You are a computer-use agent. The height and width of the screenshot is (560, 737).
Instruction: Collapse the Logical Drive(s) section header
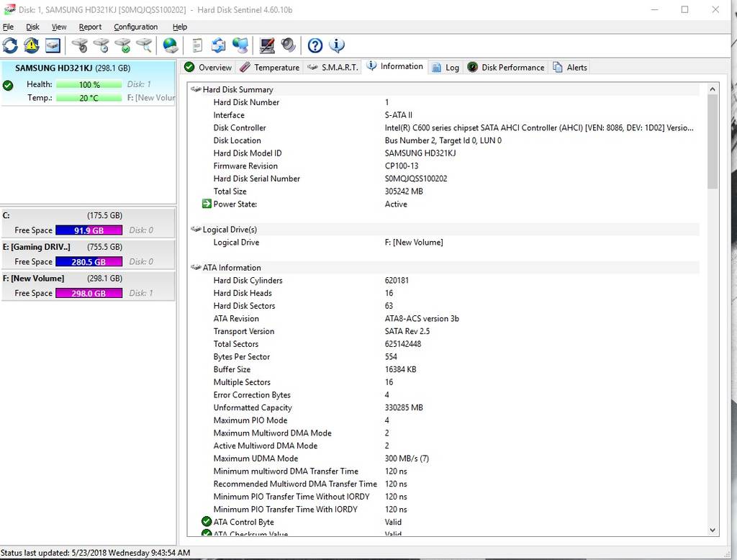point(444,230)
